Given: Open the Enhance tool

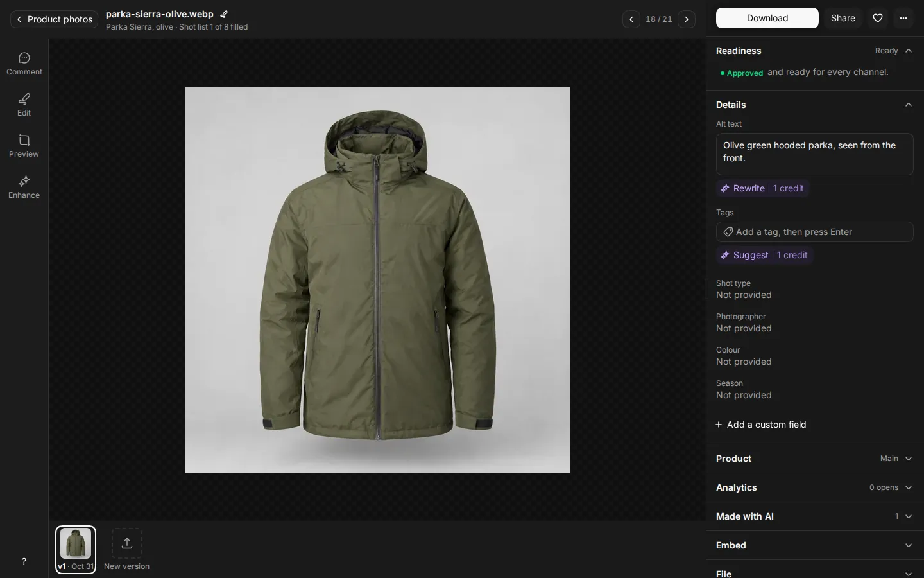Looking at the screenshot, I should click(24, 188).
